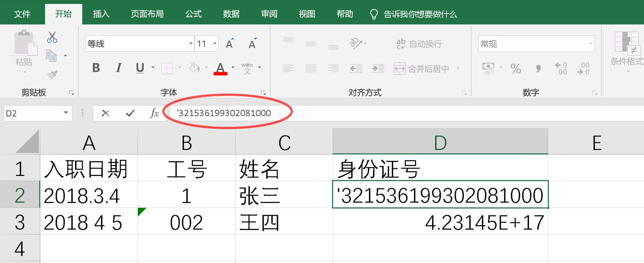Select cell containing 王四

(x=284, y=221)
